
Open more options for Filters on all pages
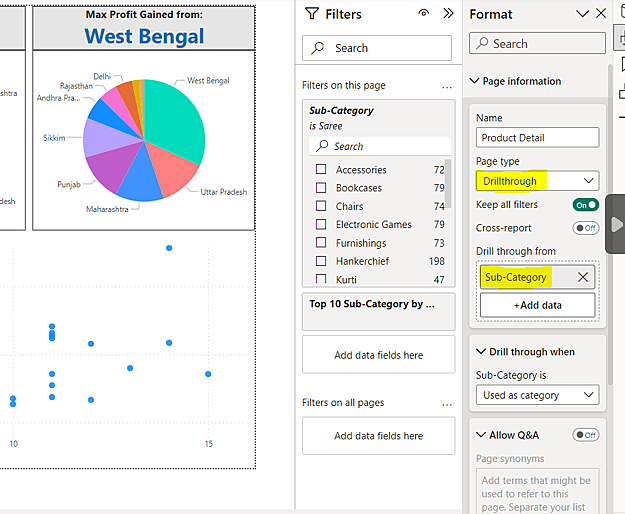click(x=447, y=403)
